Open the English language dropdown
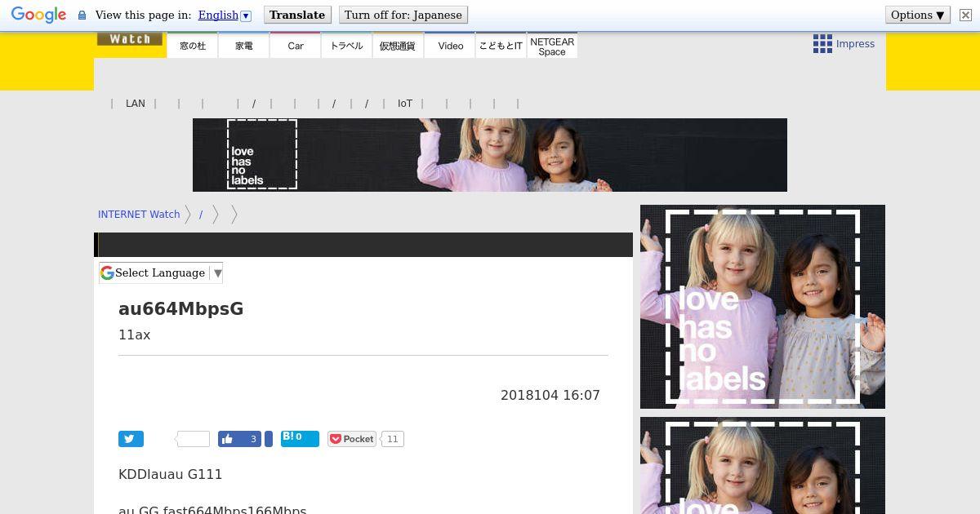 [x=225, y=16]
